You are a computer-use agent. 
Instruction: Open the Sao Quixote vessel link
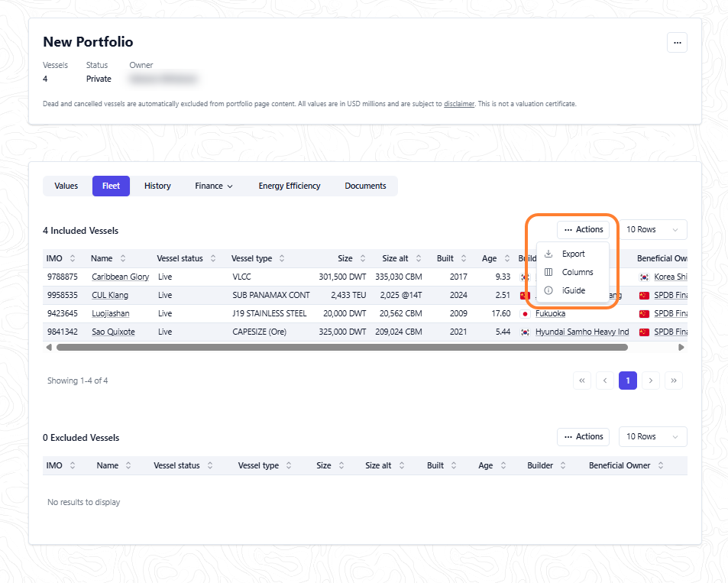pyautogui.click(x=113, y=332)
